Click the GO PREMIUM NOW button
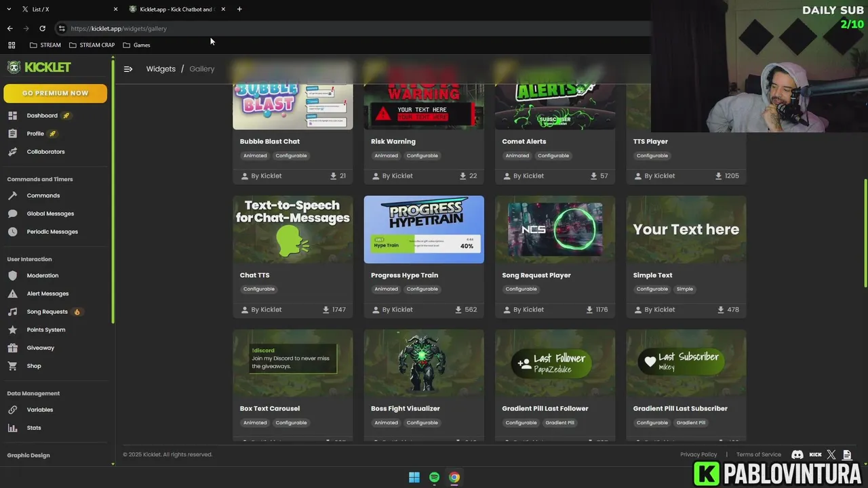The width and height of the screenshot is (868, 488). pos(56,94)
